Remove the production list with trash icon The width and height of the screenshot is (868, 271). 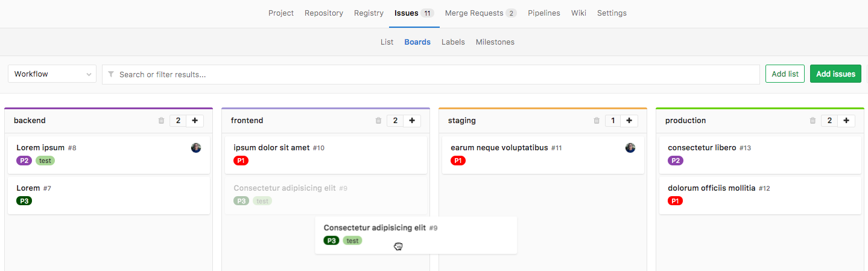[x=813, y=121]
